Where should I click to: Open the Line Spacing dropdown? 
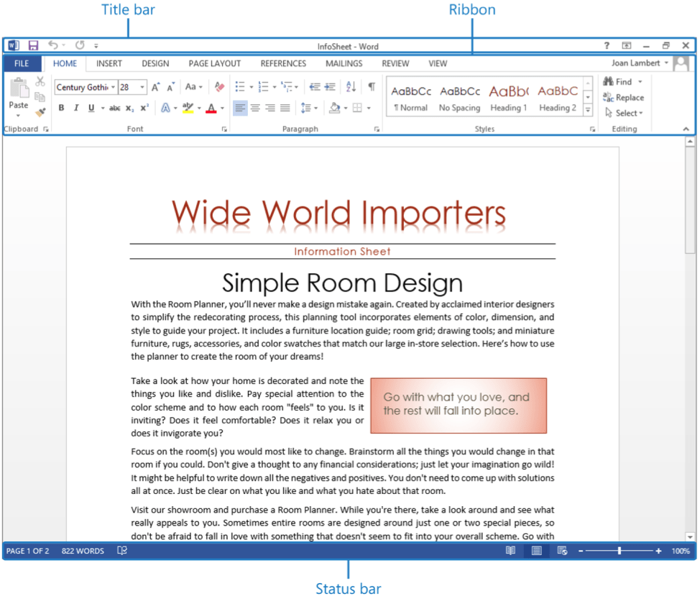(309, 109)
